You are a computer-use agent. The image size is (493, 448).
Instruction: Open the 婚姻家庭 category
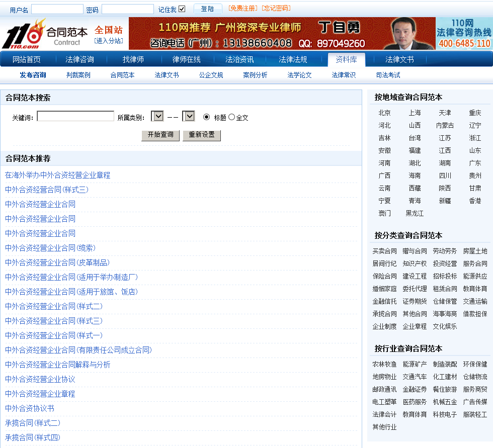384,289
